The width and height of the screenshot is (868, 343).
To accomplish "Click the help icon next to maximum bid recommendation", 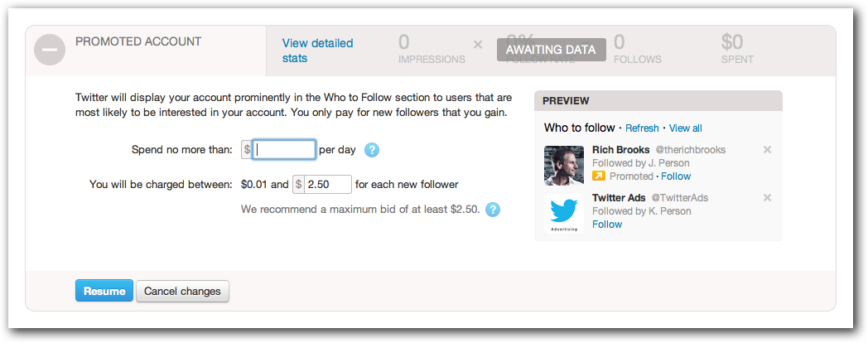I will (493, 210).
